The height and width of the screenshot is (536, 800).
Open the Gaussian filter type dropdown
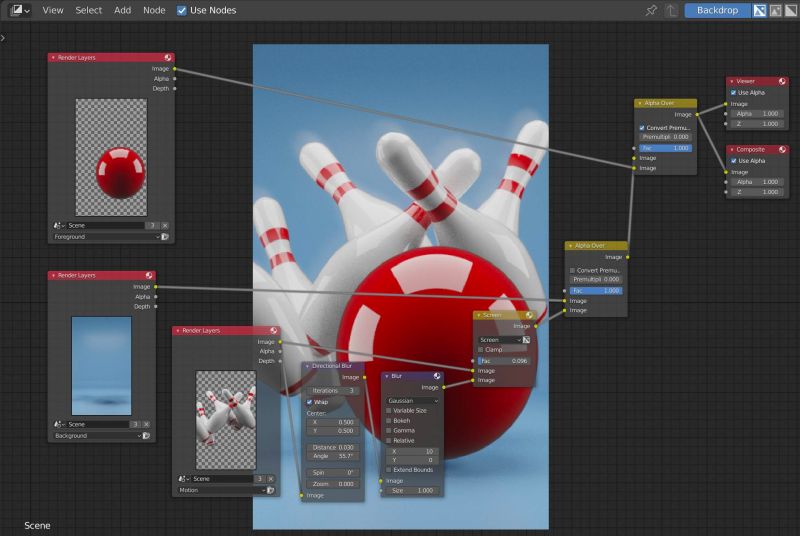(412, 401)
